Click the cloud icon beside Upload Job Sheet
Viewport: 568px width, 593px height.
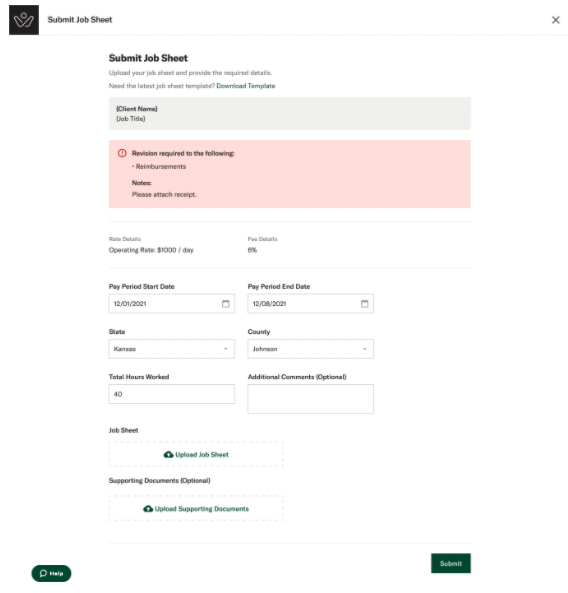[x=168, y=454]
